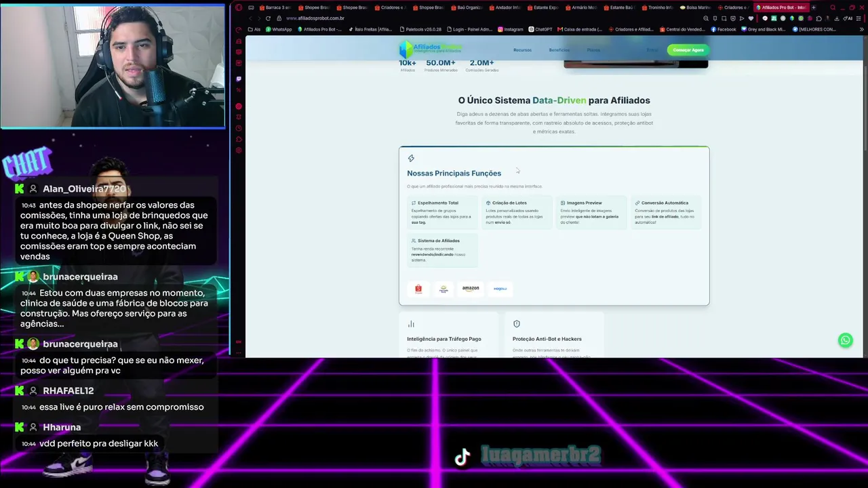Click the Magalu store logo tile

pyautogui.click(x=500, y=289)
